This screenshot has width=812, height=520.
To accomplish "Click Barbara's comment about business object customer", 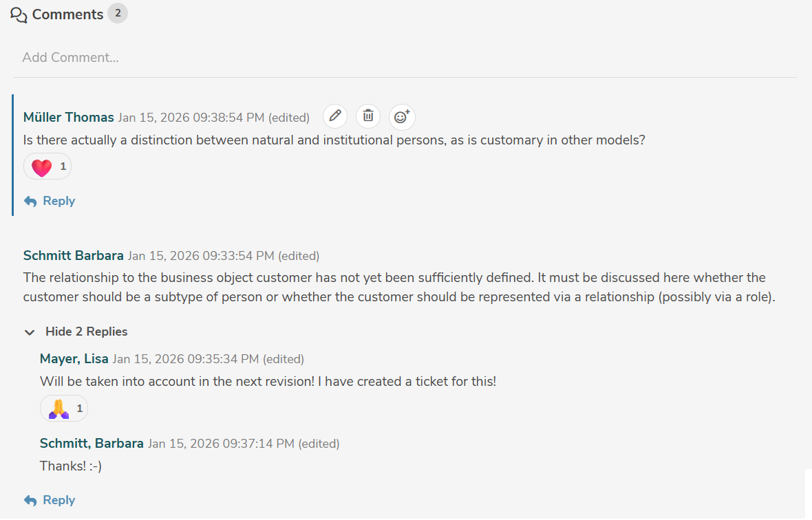I will click(399, 288).
